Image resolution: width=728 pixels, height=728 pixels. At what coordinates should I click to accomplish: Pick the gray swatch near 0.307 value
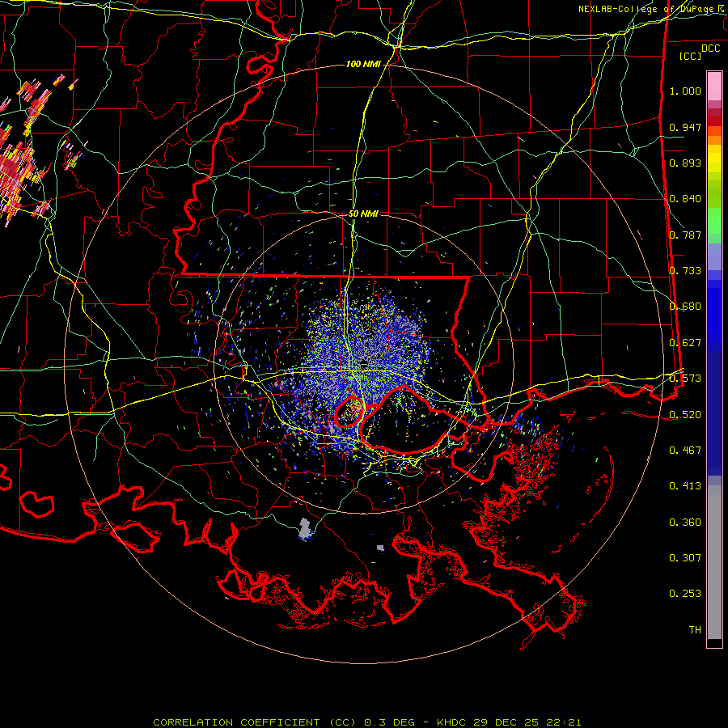pos(714,557)
